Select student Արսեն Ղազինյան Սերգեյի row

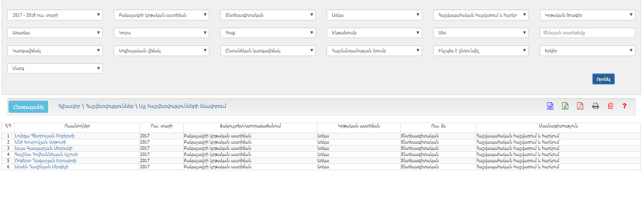coord(39,167)
